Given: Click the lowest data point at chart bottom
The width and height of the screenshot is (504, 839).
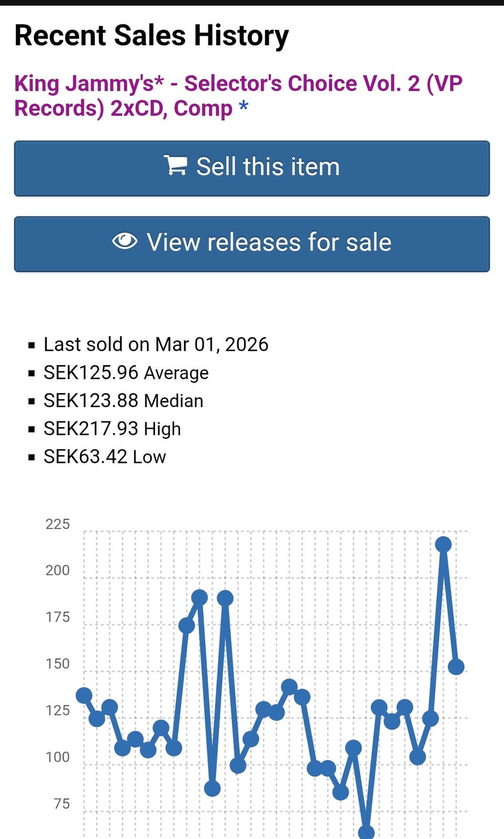Looking at the screenshot, I should (x=366, y=833).
